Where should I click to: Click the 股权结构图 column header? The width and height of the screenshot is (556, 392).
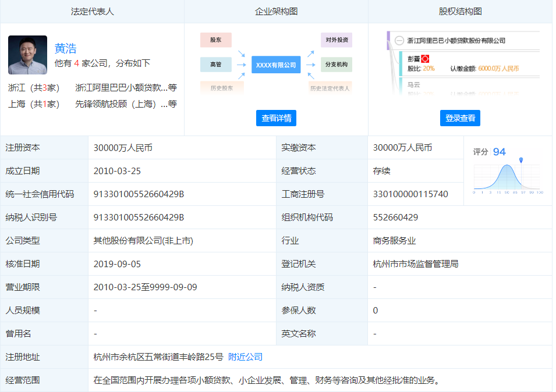click(x=460, y=12)
